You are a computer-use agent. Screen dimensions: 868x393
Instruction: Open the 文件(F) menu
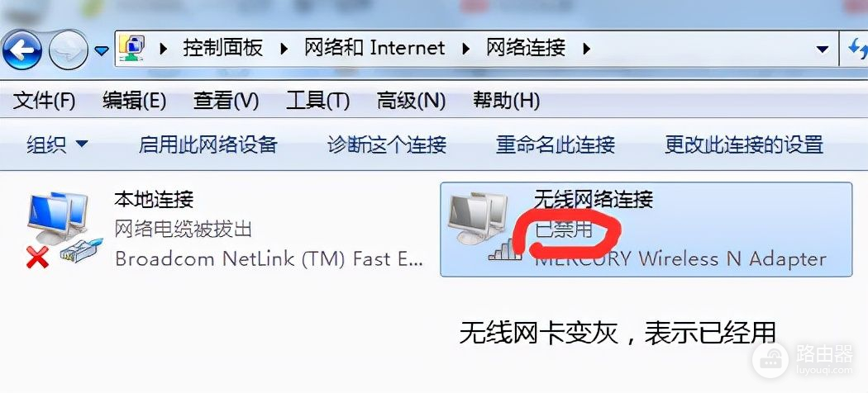(45, 101)
